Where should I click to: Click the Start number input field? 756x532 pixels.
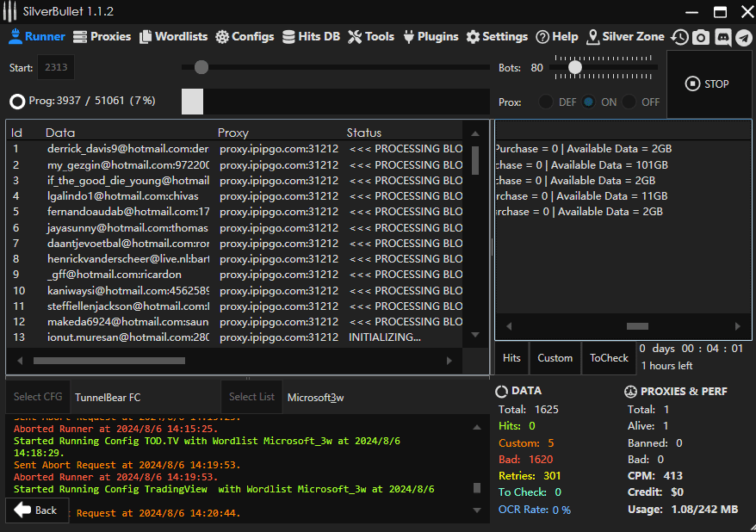55,67
